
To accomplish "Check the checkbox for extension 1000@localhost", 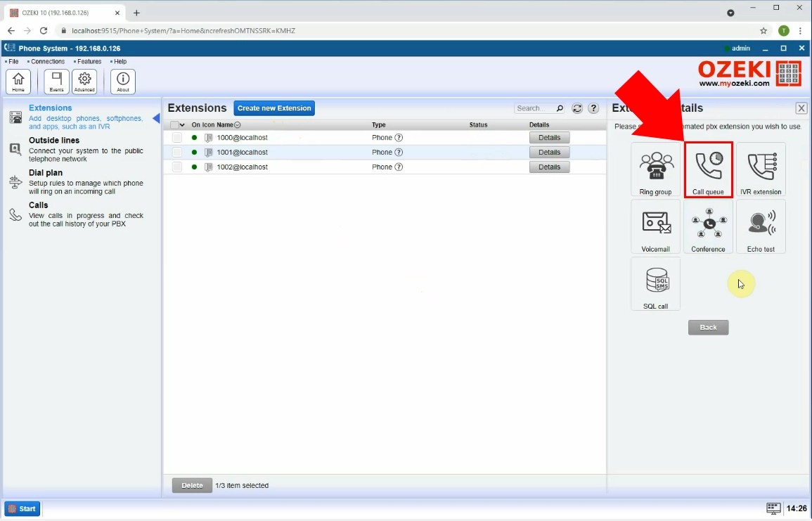I will 176,137.
